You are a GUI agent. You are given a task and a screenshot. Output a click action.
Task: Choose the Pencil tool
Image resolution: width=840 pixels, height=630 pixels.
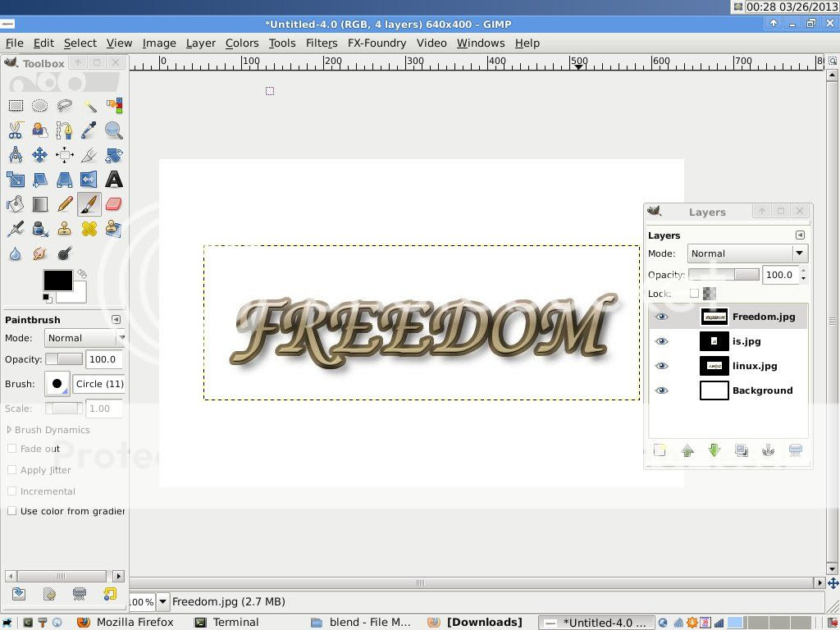pos(65,204)
